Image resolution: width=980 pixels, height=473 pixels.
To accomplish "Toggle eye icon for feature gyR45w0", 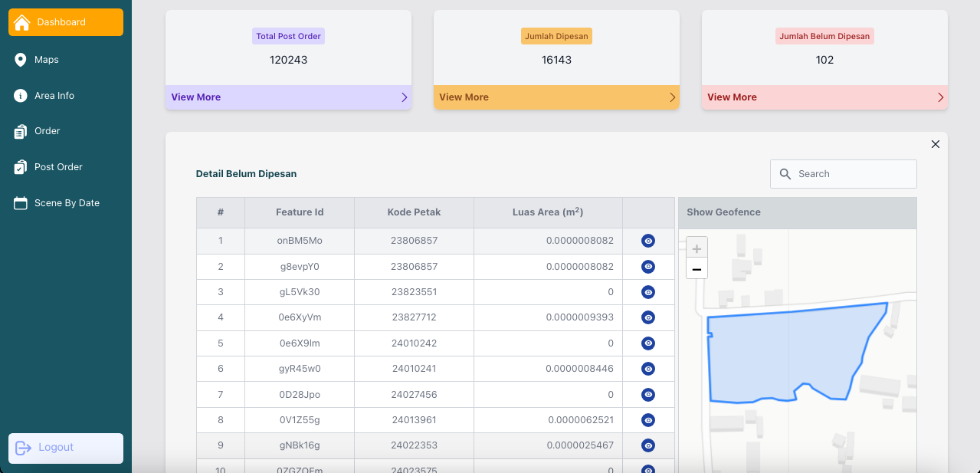I will [648, 369].
